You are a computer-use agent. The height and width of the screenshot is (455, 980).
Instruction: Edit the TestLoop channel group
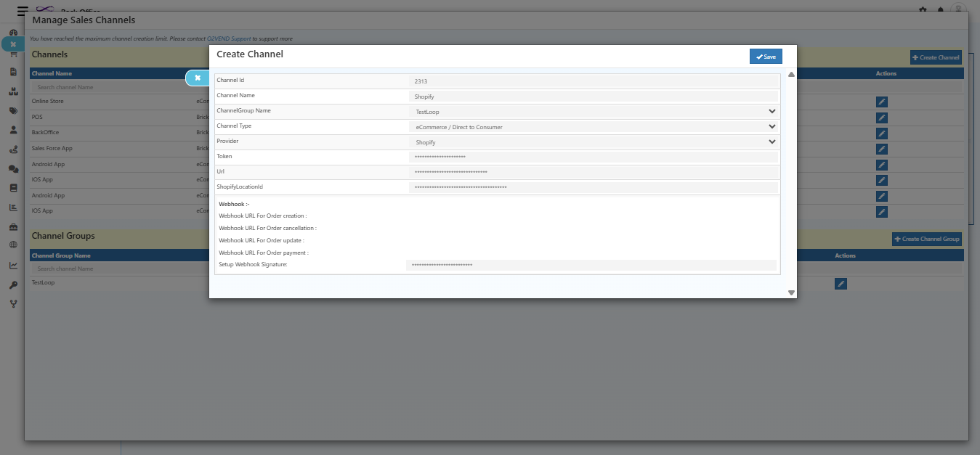click(x=841, y=284)
